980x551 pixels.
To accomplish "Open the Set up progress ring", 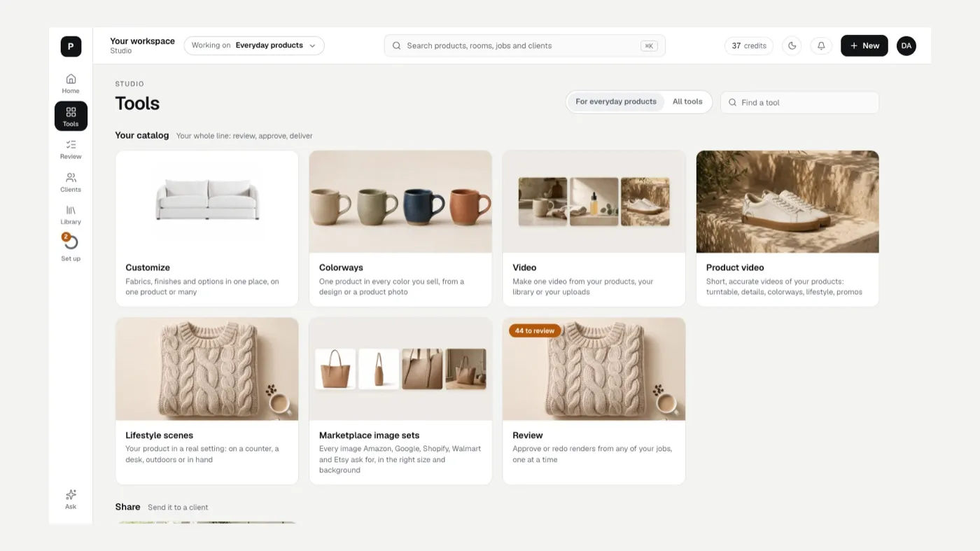I will (71, 242).
